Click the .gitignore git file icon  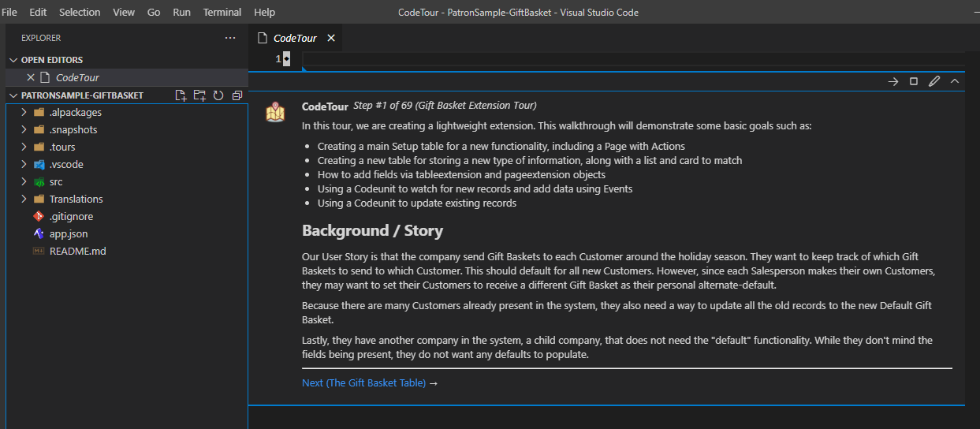tap(39, 216)
